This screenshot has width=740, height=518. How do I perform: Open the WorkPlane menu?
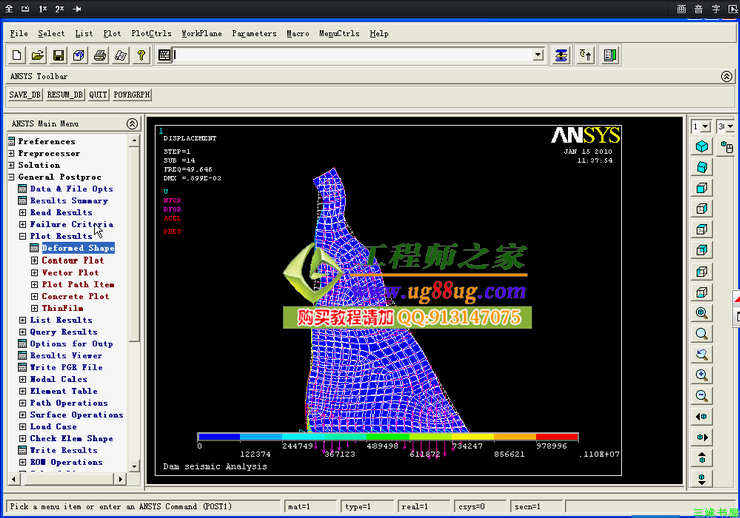(x=202, y=33)
